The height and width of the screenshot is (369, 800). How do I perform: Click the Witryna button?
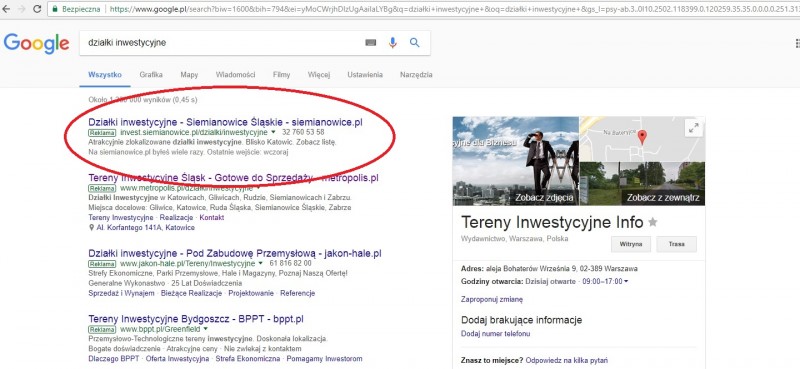631,244
